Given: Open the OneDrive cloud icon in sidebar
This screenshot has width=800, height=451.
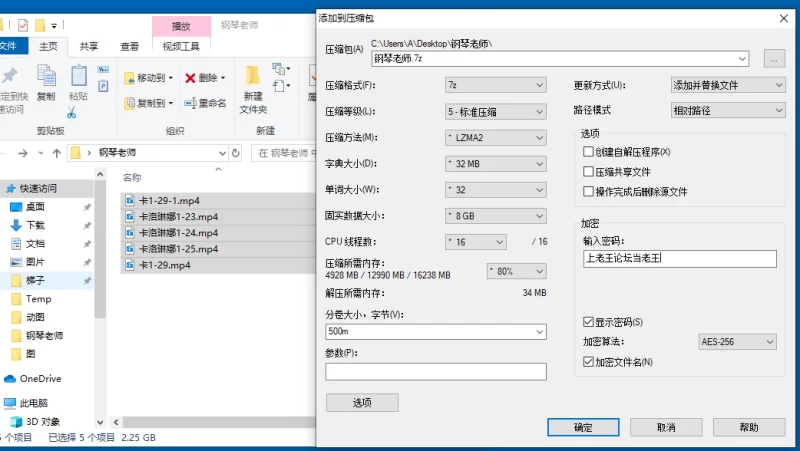Looking at the screenshot, I should click(x=10, y=379).
